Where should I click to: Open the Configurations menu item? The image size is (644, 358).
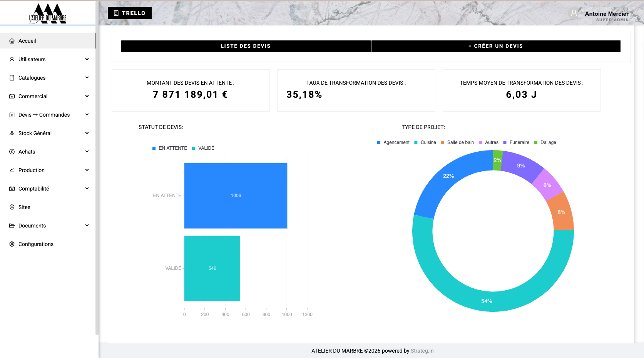pos(47,244)
